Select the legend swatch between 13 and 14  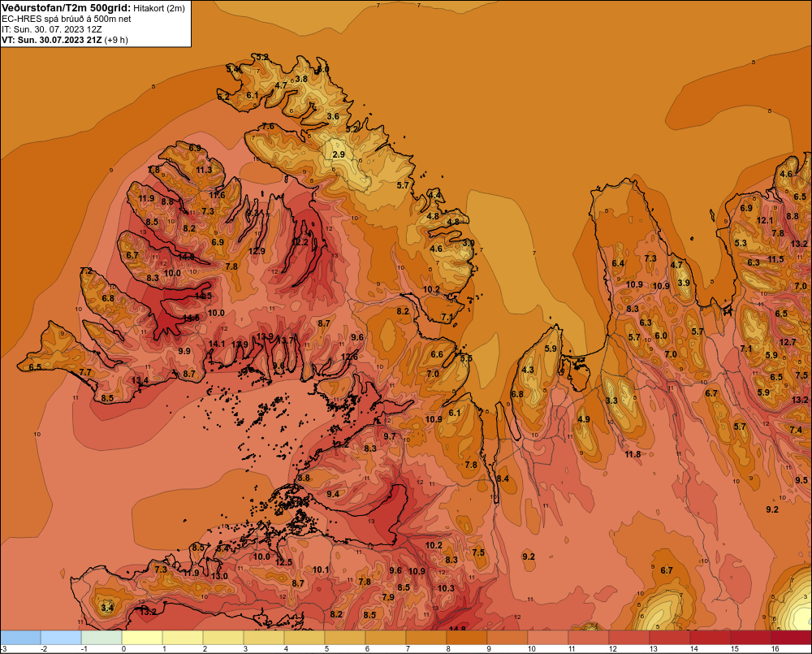(670, 638)
